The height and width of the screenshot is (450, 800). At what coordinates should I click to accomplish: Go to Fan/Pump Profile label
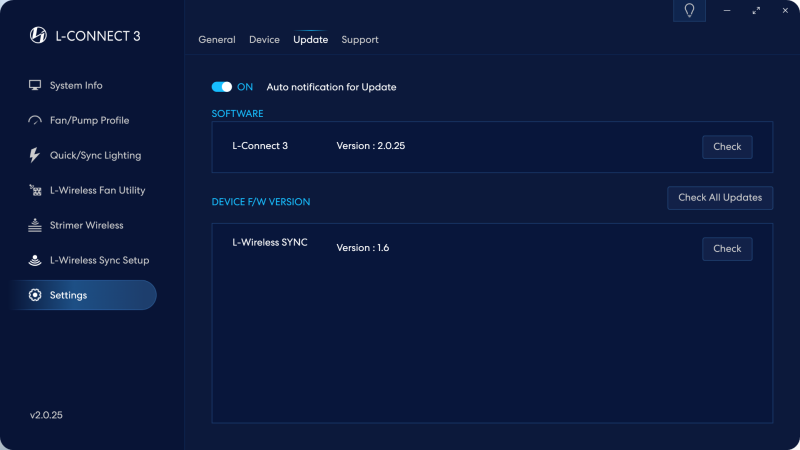(x=89, y=120)
